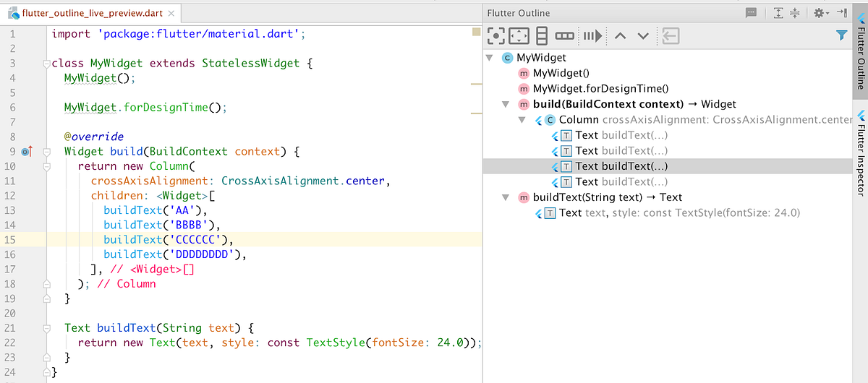Click buildText('BBBB') in the editor
This screenshot has height=383, width=868.
click(159, 225)
